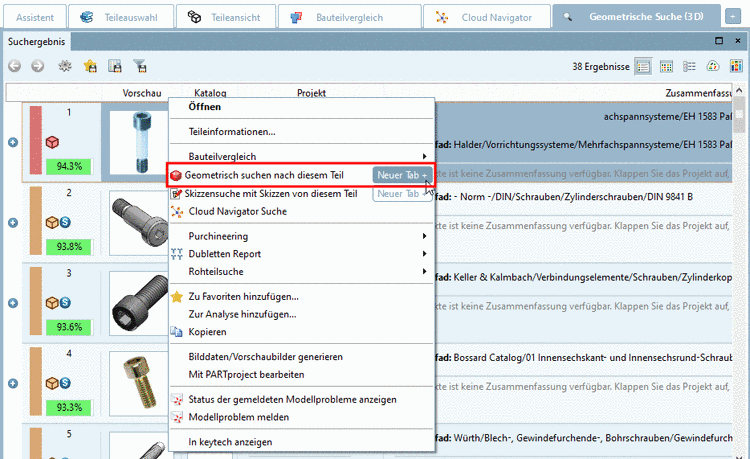Image resolution: width=750 pixels, height=459 pixels.
Task: Click Neuer Tab + for Skizzensuche
Action: [402, 193]
